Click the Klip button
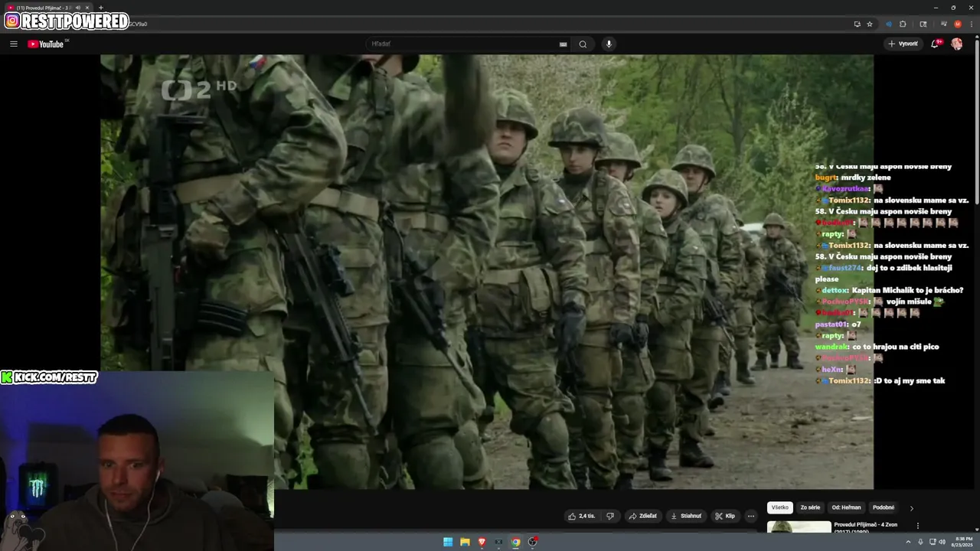This screenshot has width=980, height=551. [725, 516]
